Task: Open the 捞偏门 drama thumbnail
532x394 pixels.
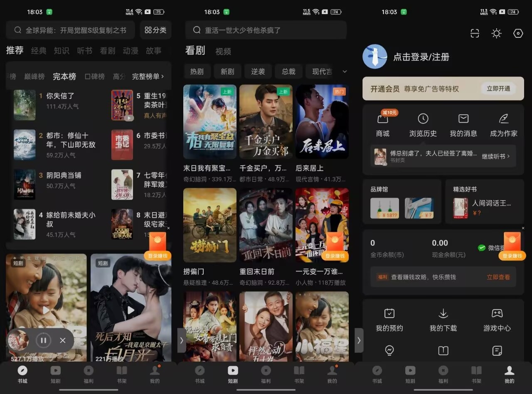Action: pos(210,225)
